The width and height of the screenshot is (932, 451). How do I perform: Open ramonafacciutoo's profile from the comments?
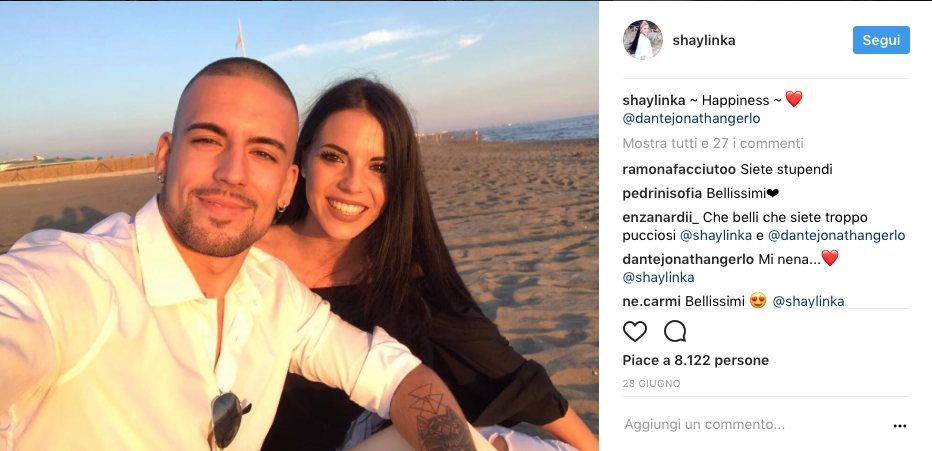(679, 169)
